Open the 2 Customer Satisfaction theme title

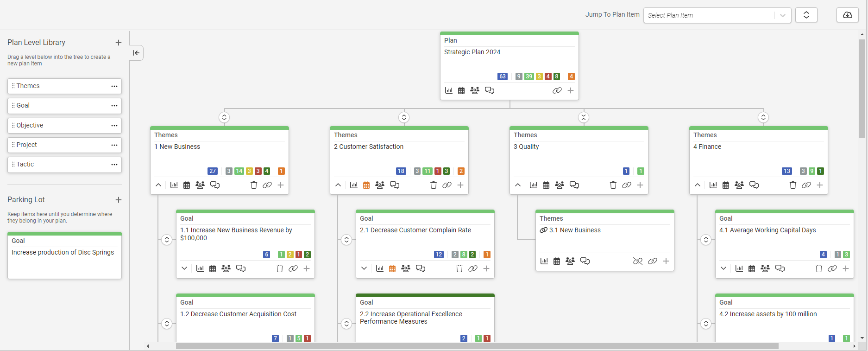coord(369,147)
